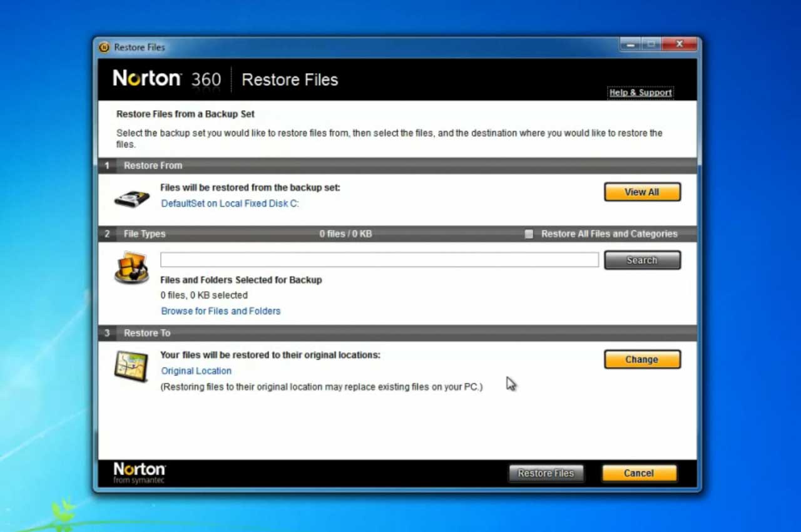Screen dimensions: 801x532
Task: Enable Restore All Files and Categories checkbox
Action: tap(529, 234)
